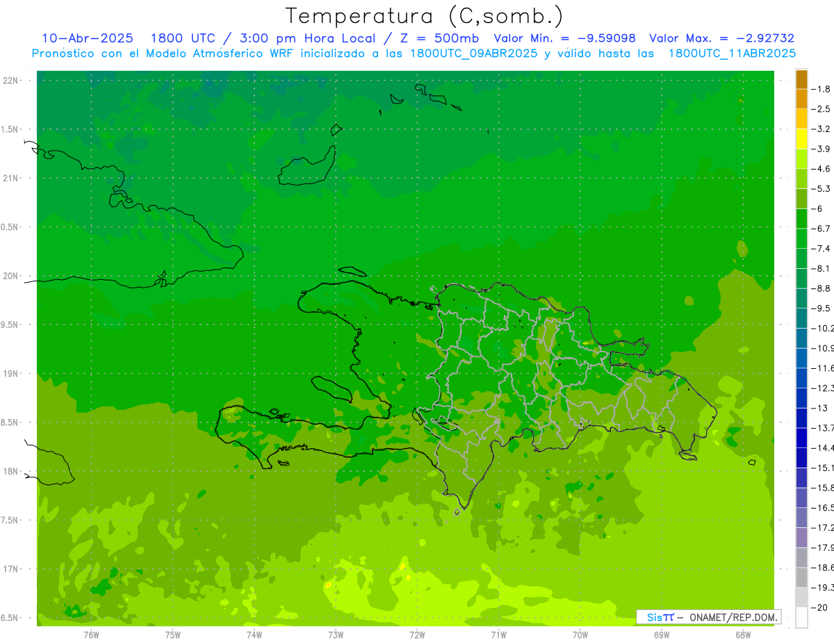The width and height of the screenshot is (834, 644).
Task: Click the 18N latitude label
Action: pos(11,471)
